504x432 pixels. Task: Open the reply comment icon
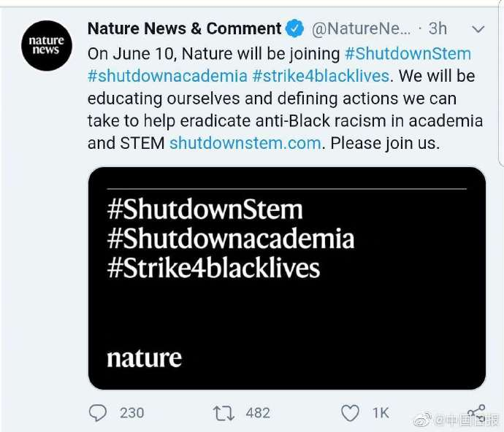[x=97, y=413]
